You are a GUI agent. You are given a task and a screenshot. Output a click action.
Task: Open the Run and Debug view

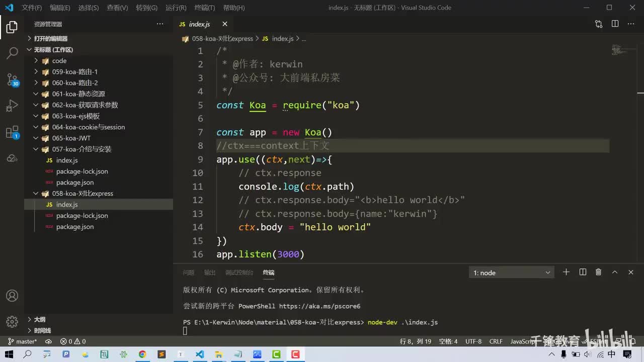click(x=12, y=106)
